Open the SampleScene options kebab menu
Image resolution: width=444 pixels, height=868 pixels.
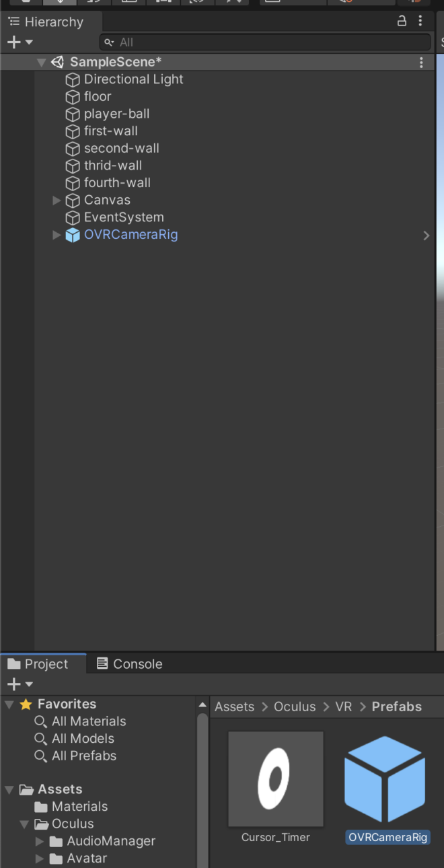[421, 63]
